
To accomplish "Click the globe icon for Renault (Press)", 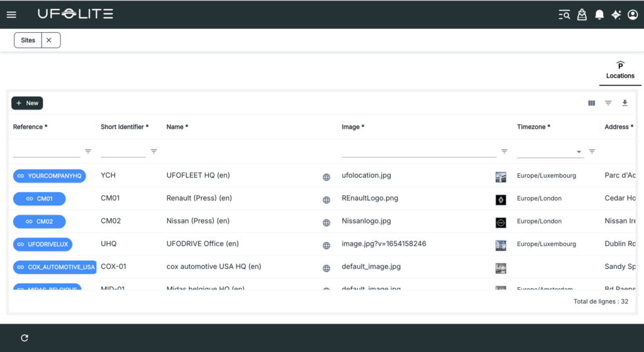I will pos(326,200).
